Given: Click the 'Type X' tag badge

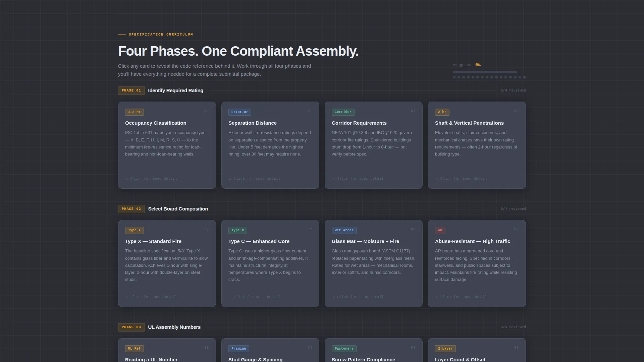Looking at the screenshot, I should pyautogui.click(x=134, y=230).
